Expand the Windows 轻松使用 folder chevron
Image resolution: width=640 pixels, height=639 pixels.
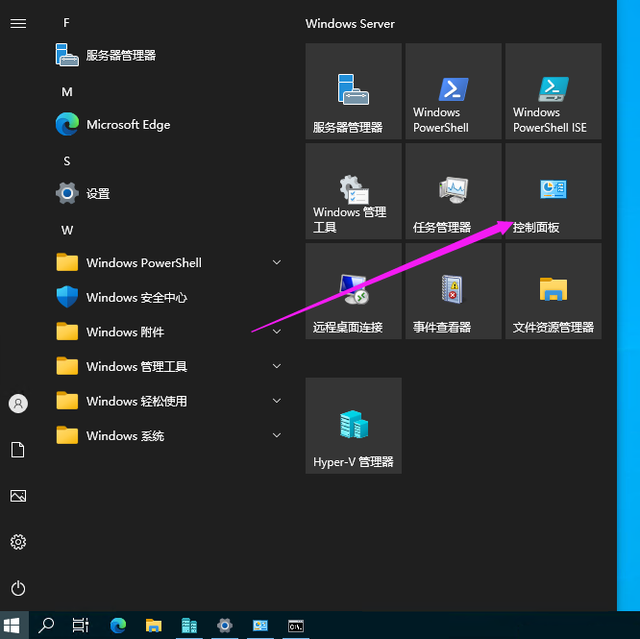(x=277, y=401)
